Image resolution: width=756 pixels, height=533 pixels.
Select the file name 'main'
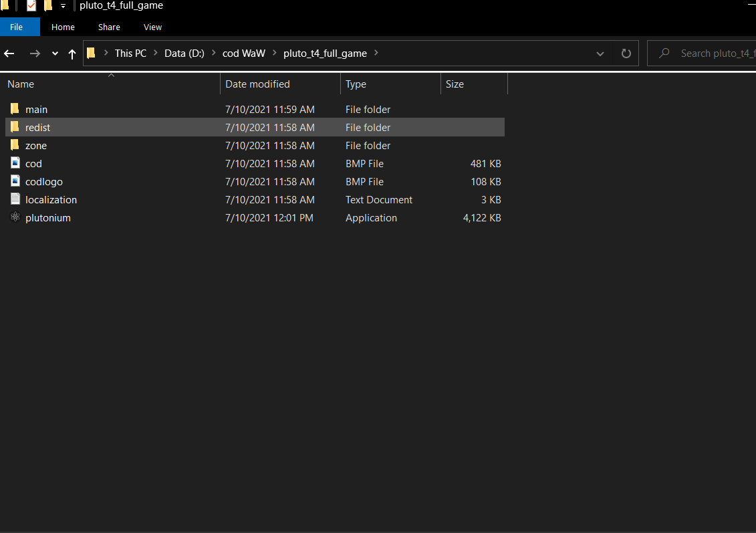(36, 110)
